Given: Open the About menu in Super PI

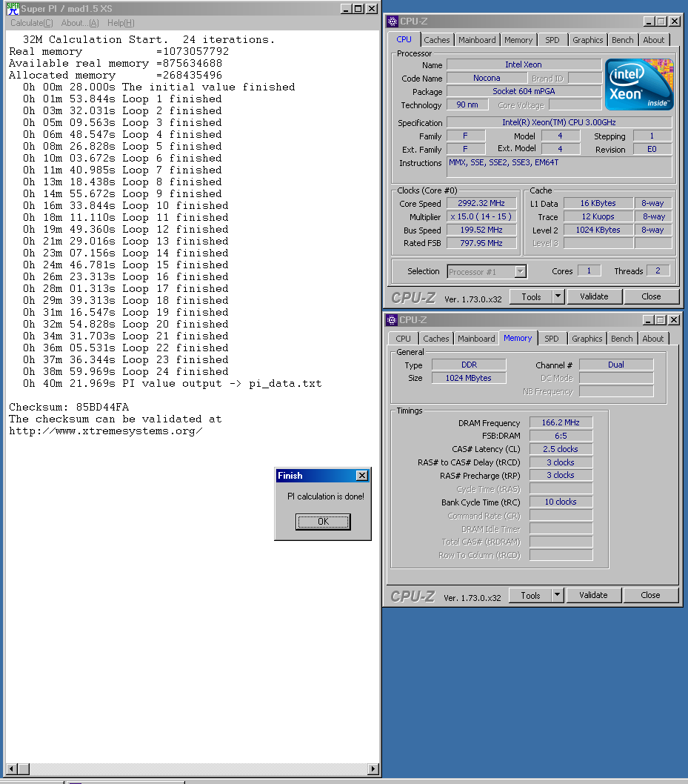Looking at the screenshot, I should point(80,23).
